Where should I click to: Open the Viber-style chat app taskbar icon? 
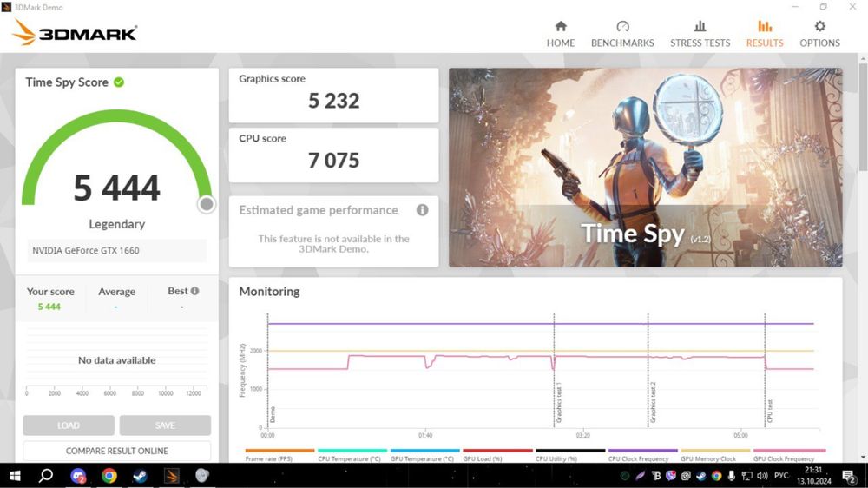point(78,475)
